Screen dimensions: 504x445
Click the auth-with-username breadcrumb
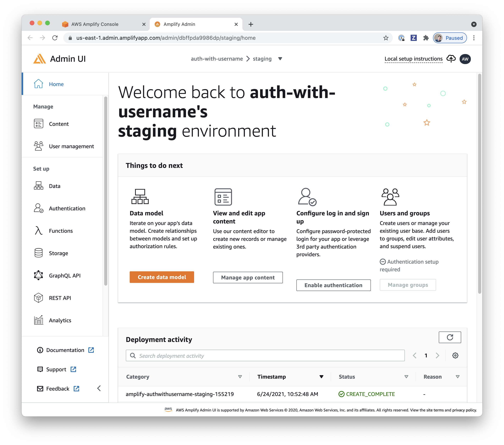pos(217,59)
